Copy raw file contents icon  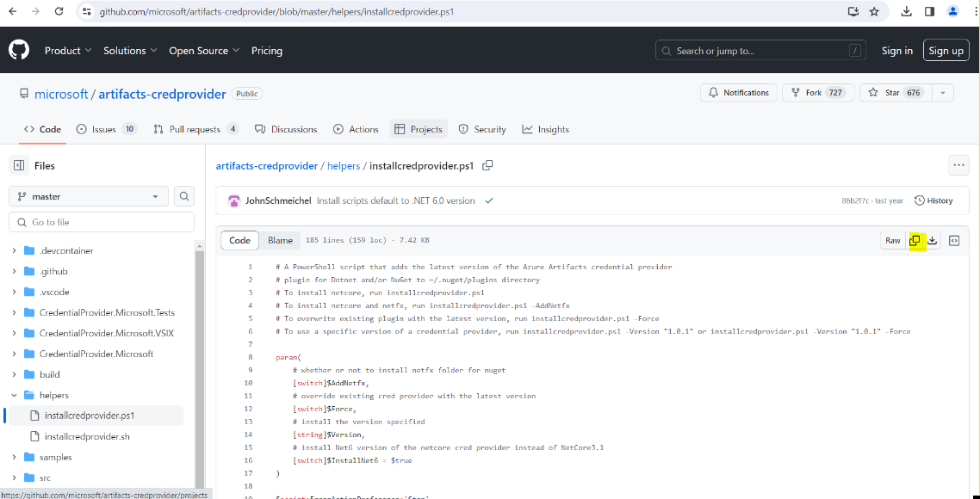pos(915,240)
